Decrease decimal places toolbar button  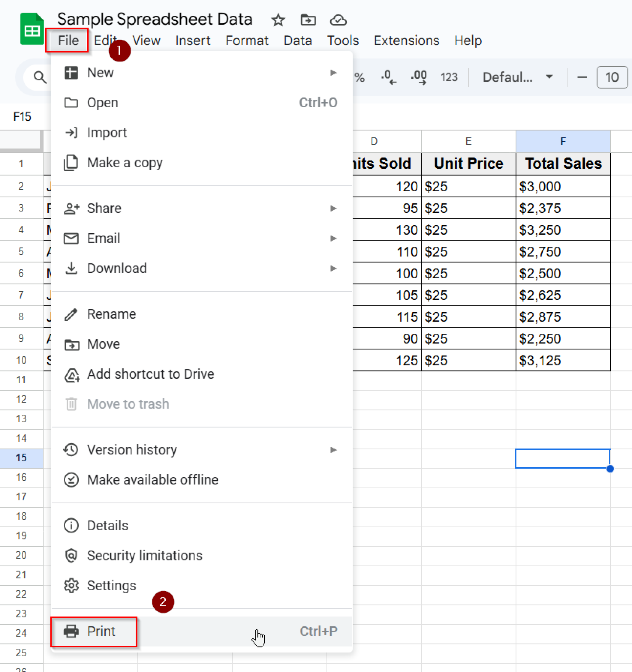388,77
